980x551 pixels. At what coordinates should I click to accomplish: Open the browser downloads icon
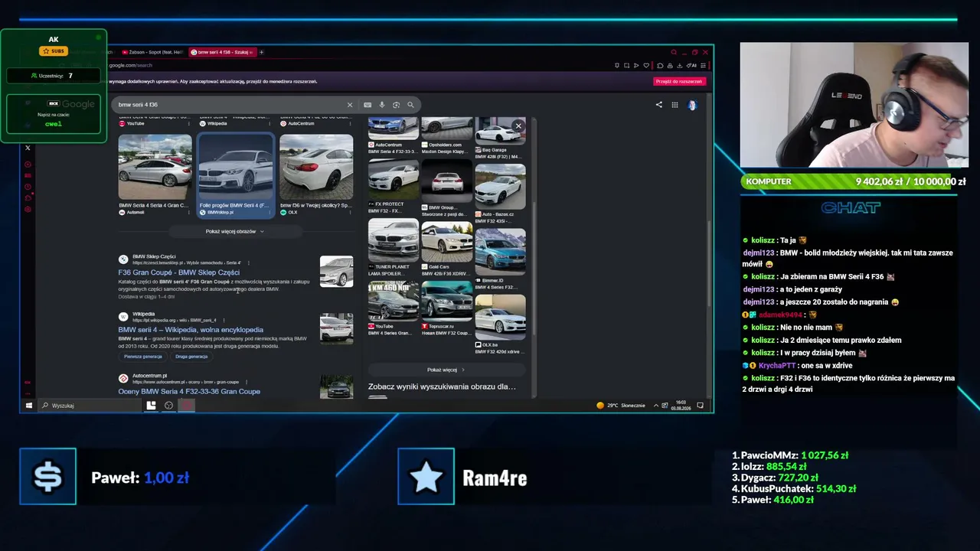(x=679, y=65)
